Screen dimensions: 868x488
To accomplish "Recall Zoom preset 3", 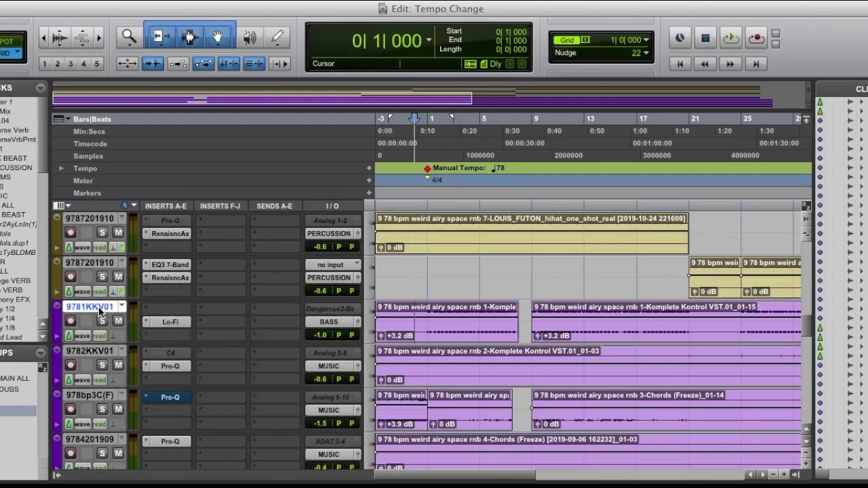I will coord(71,64).
